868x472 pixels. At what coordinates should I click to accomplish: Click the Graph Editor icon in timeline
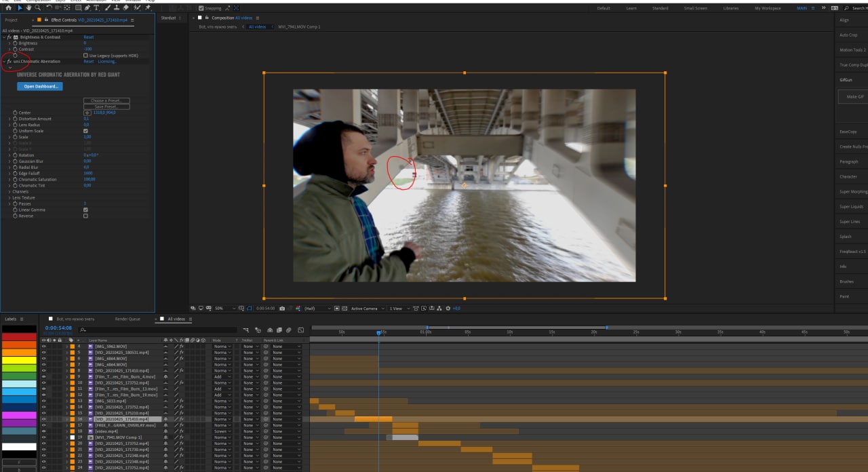300,330
